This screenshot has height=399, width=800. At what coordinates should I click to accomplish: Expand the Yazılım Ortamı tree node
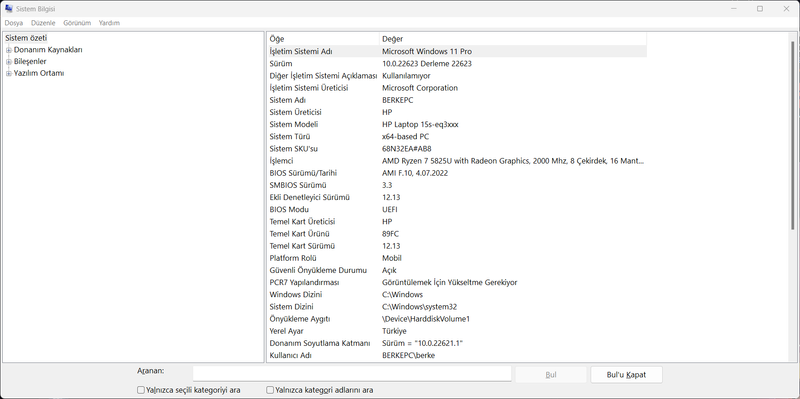(9, 73)
